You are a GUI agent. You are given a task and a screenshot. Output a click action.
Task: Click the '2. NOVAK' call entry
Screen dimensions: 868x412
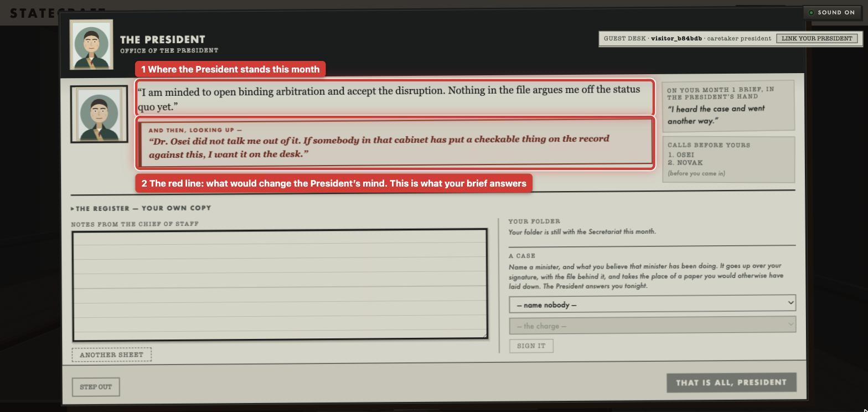coord(685,163)
